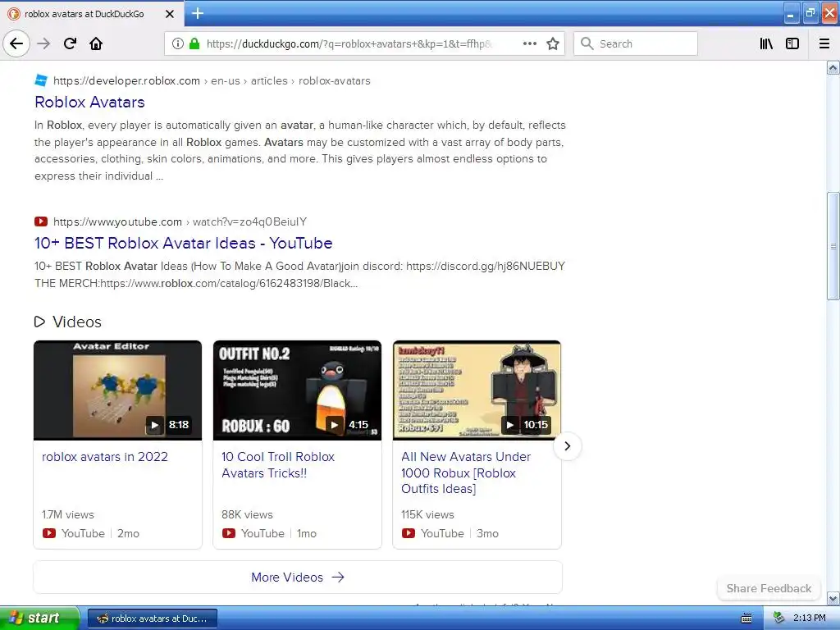Click YouTube icon under 88K views video
This screenshot has width=840, height=630.
pyautogui.click(x=229, y=533)
